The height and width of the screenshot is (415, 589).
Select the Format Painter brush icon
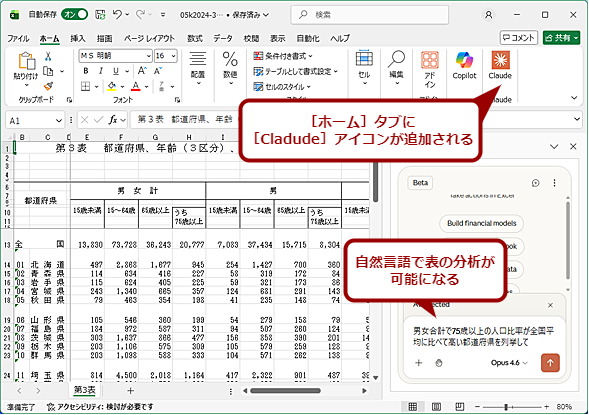48,86
